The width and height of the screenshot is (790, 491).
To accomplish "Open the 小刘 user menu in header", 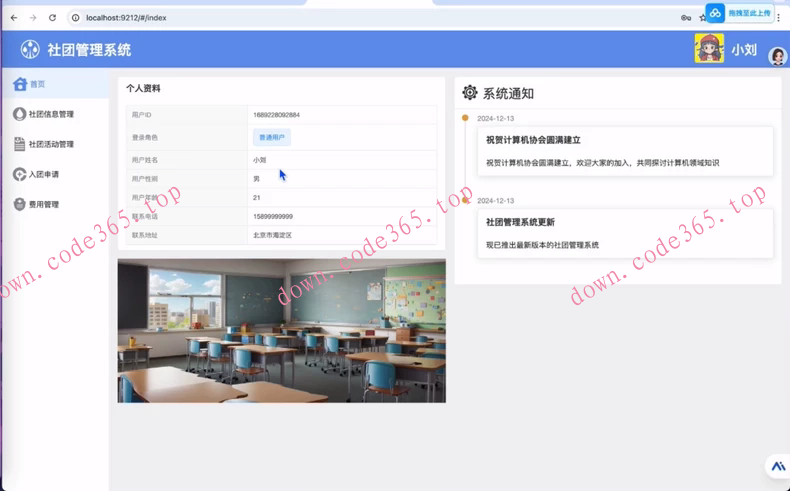I will [743, 50].
